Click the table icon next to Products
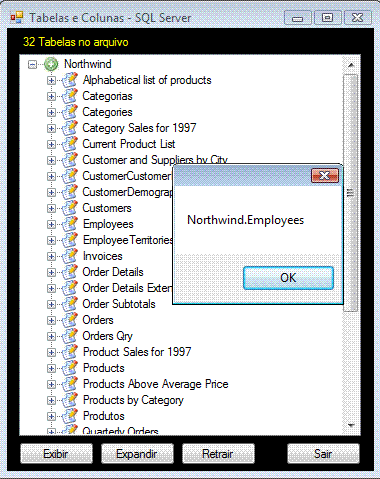Viewport: 380px width, 479px height. point(70,368)
